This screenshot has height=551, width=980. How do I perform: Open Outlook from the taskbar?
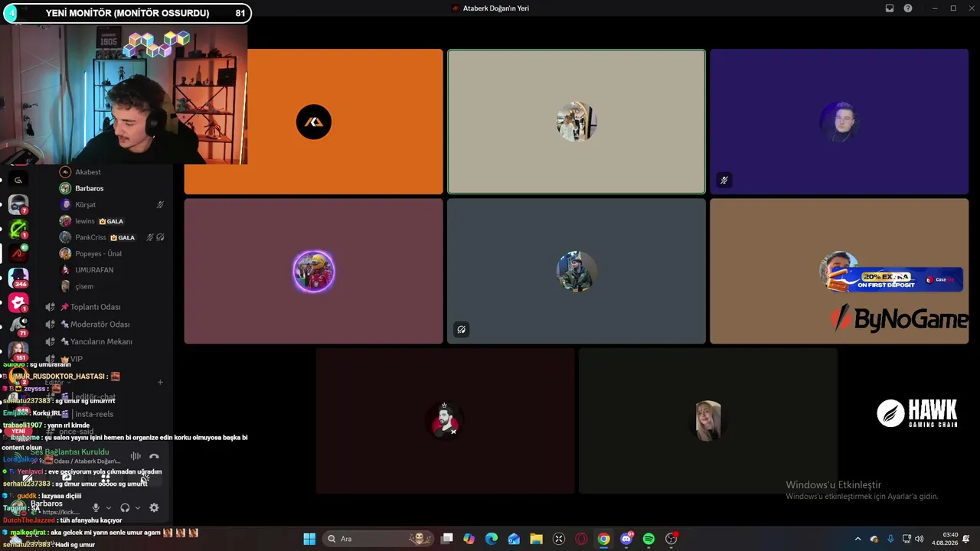(x=514, y=539)
